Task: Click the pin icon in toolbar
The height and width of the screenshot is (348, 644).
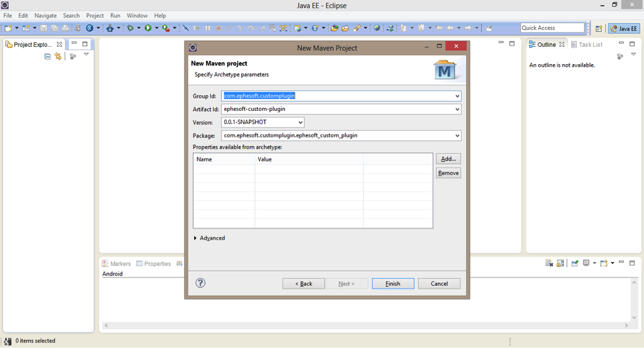Action: 489,28
